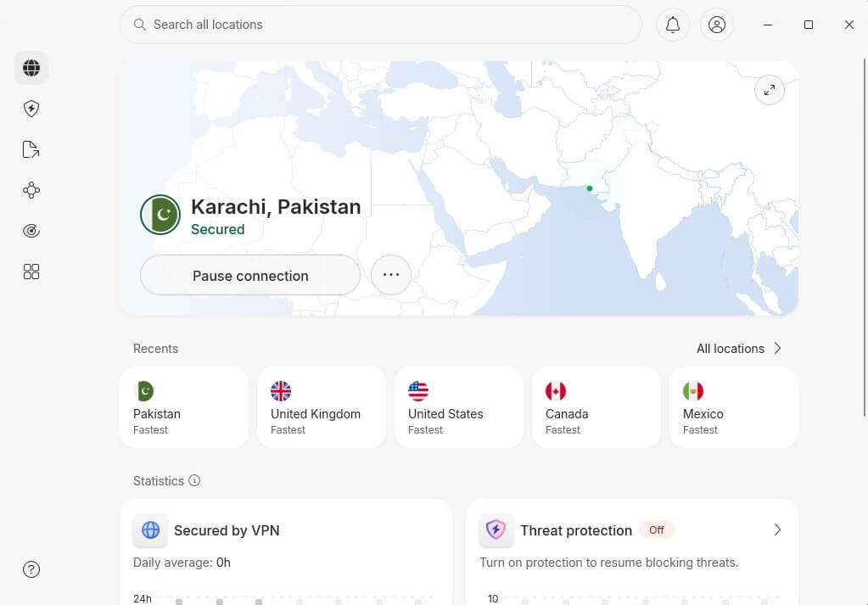Connect to recent United States card
Screen dimensions: 868x605
(x=459, y=407)
